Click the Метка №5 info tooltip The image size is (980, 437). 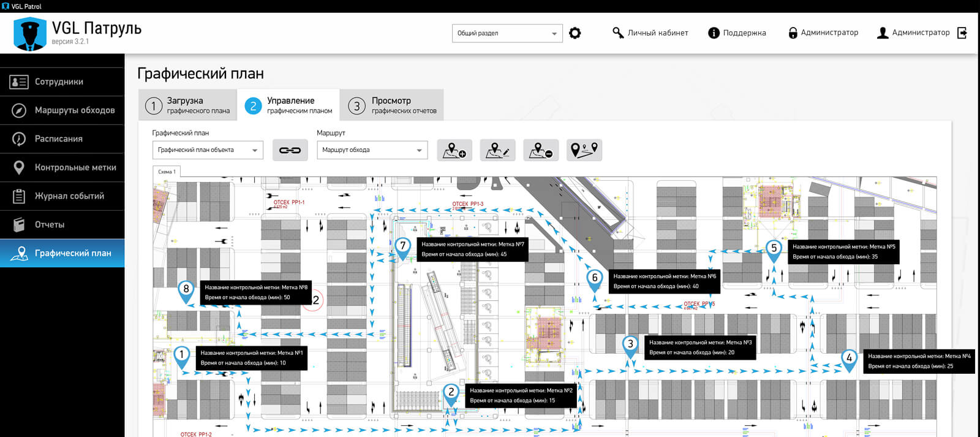coord(843,252)
